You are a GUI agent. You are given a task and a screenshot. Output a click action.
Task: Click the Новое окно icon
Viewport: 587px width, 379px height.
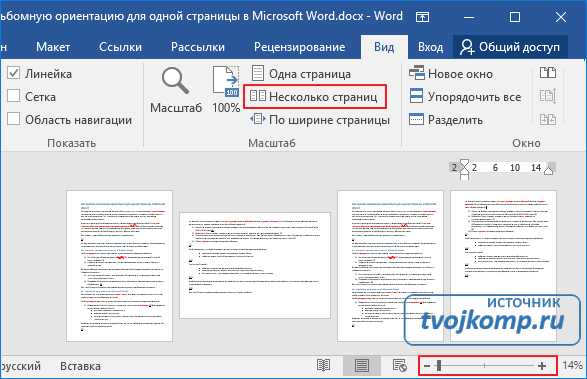pyautogui.click(x=416, y=73)
